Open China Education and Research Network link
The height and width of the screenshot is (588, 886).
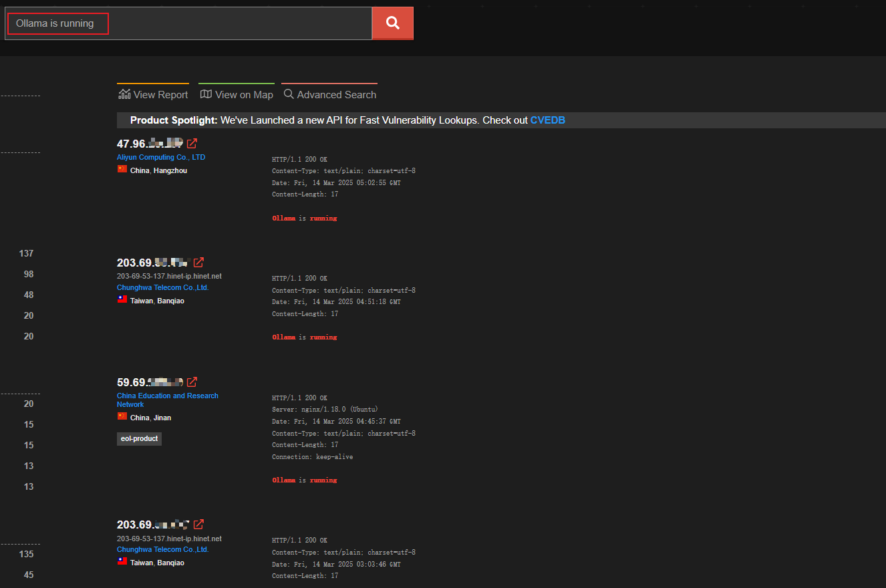168,400
